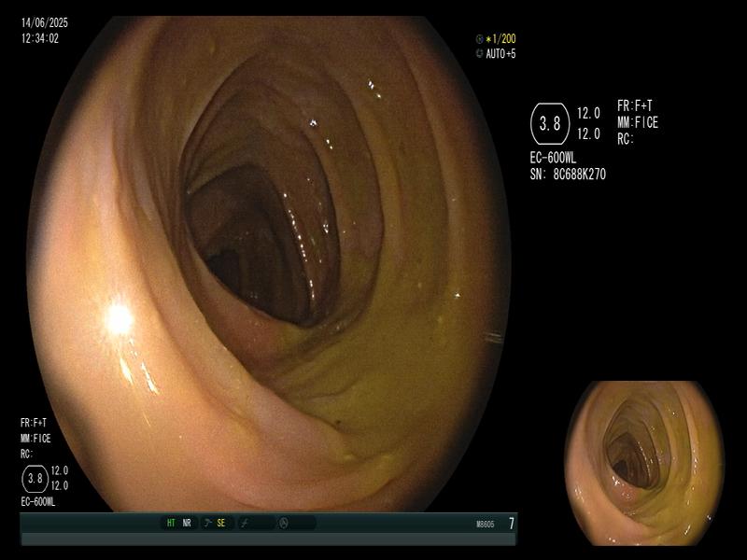Click the upper 12.0 value in the right panel
747x560 pixels.
[589, 113]
